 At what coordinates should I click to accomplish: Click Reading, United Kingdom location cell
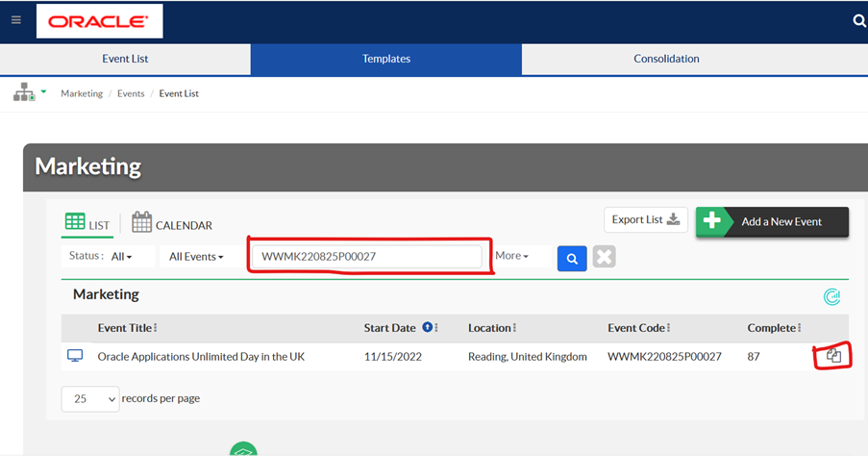528,357
